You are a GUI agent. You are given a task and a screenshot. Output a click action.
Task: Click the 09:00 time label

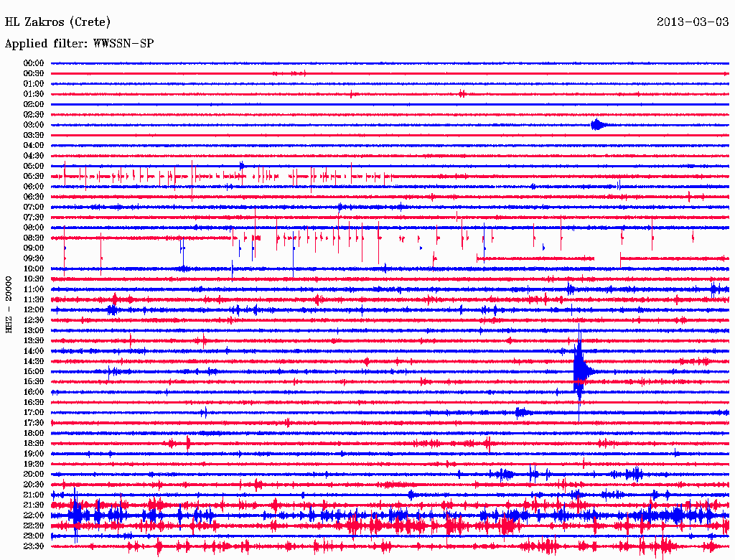[34, 248]
